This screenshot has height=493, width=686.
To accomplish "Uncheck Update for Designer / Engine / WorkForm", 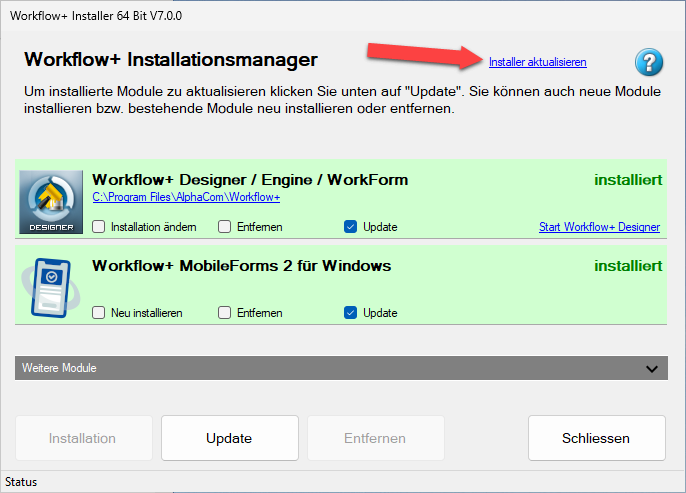I will (x=350, y=227).
